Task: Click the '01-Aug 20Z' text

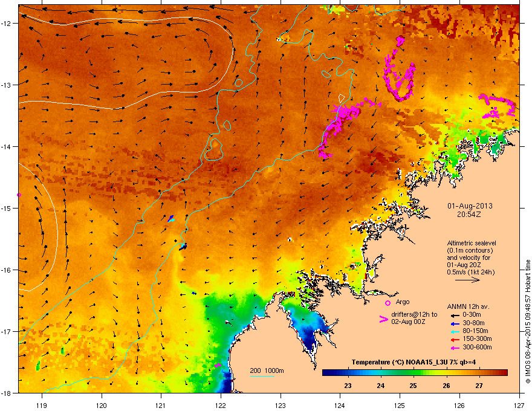Action: [x=463, y=265]
